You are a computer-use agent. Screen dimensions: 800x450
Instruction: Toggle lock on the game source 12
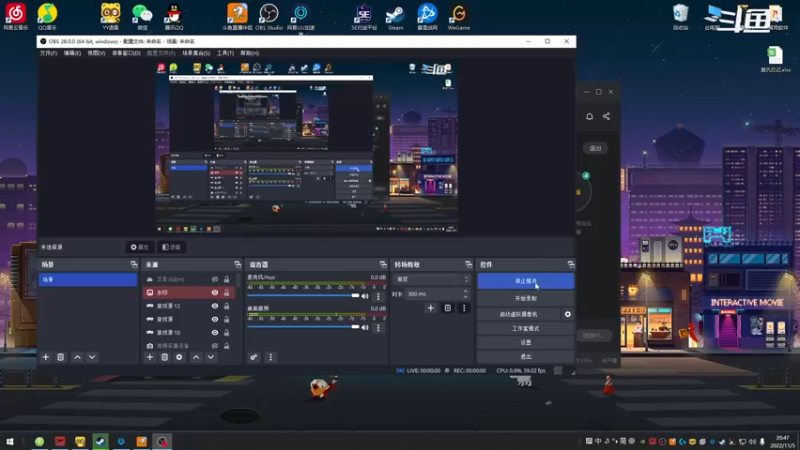(227, 306)
